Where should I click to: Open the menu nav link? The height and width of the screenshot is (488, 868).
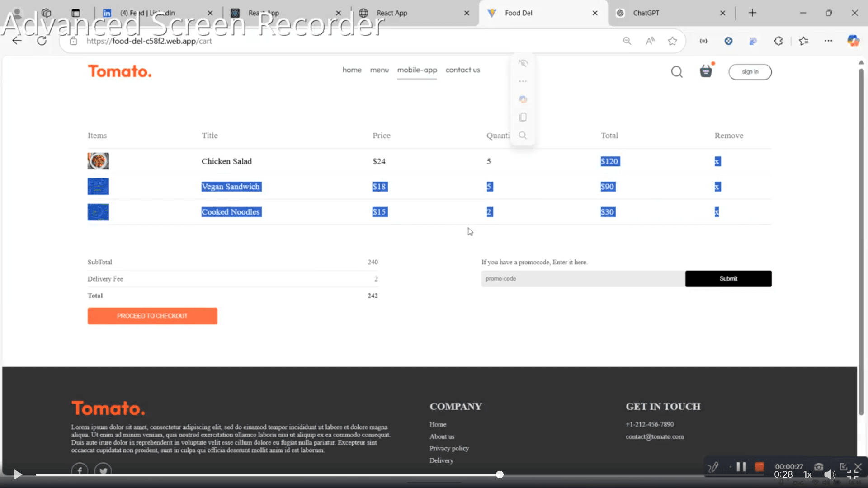click(x=379, y=70)
